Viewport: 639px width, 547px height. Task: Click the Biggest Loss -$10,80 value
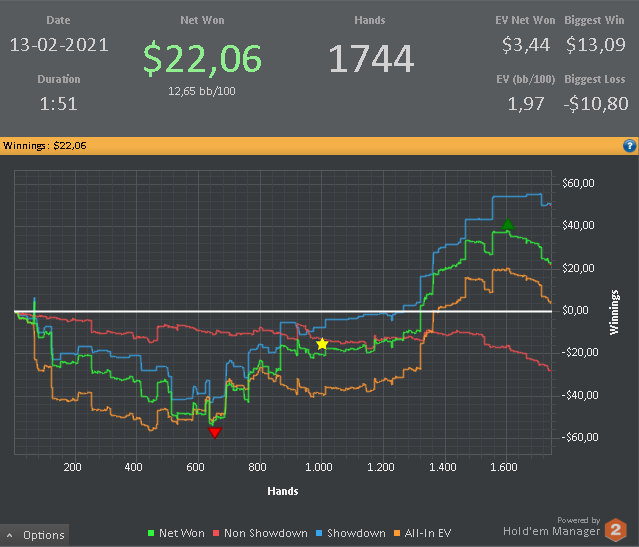coord(594,103)
